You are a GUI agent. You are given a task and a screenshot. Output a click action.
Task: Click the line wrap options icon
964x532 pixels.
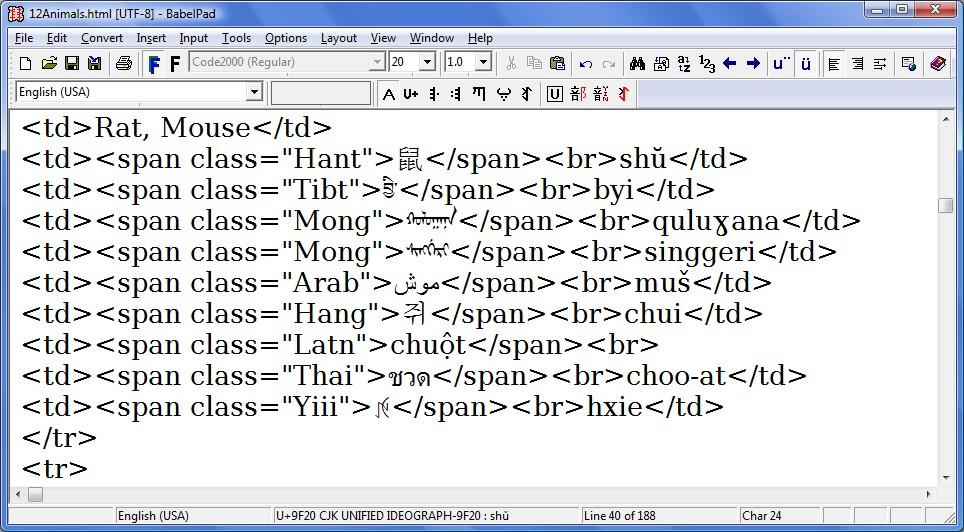coord(880,63)
